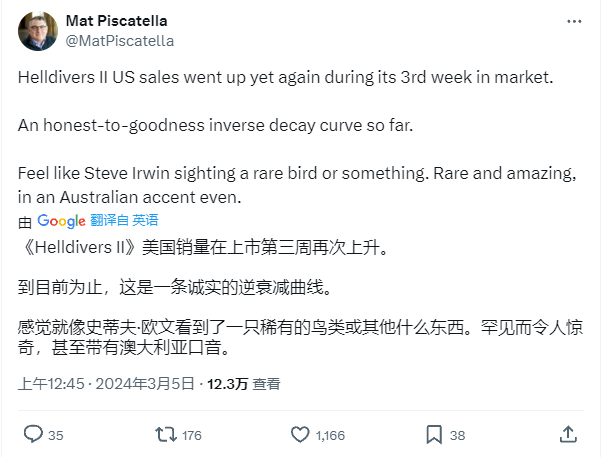Click the repost count 176
The height and width of the screenshot is (457, 602).
[x=193, y=435]
